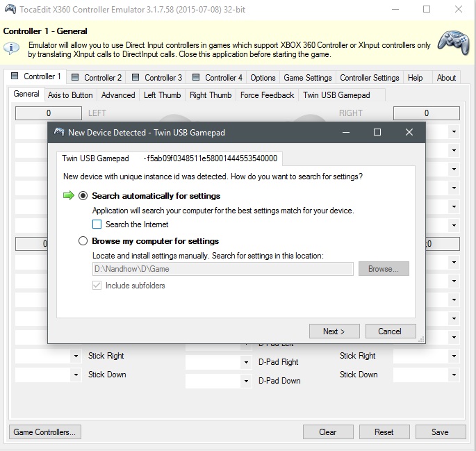The width and height of the screenshot is (476, 451).
Task: Click the LEFT trigger value box
Action: (x=49, y=113)
